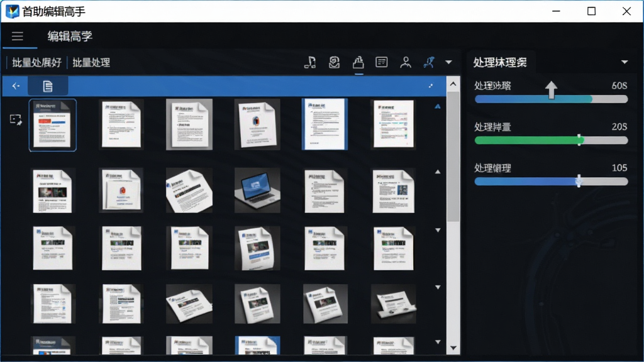The image size is (644, 362).
Task: Select second thumbnail in first row
Action: tap(121, 124)
